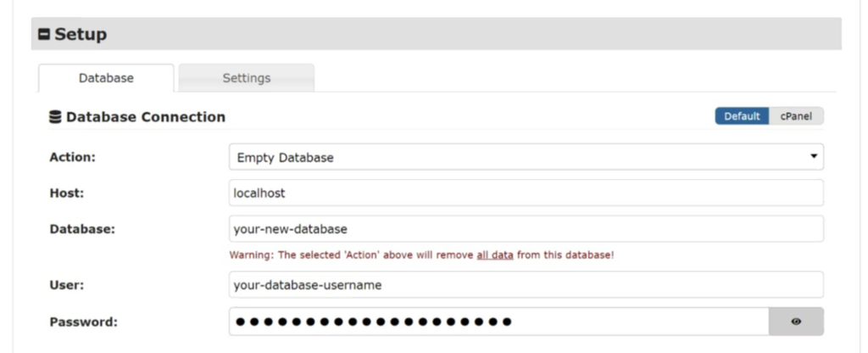The image size is (868, 353).
Task: Open the Action dropdown showing Empty Database
Action: coord(526,157)
